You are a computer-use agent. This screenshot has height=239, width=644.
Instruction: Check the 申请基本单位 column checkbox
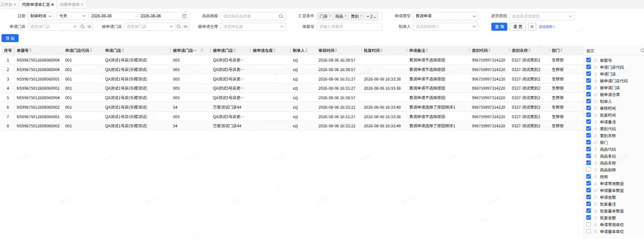(589, 231)
